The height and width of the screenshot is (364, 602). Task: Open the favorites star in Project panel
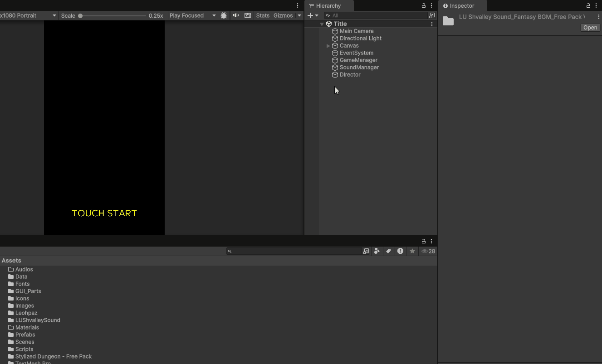412,251
